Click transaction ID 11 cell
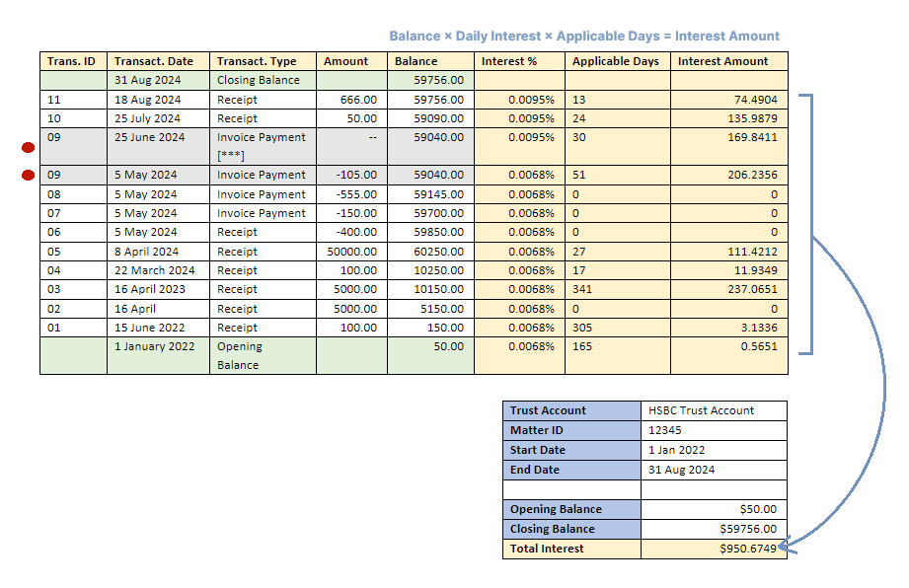909x588 pixels. pyautogui.click(x=74, y=100)
